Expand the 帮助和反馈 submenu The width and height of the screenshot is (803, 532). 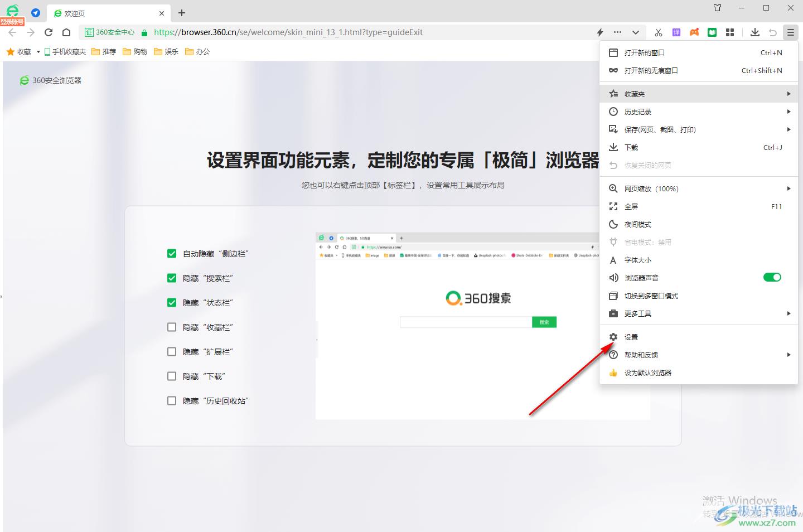[x=699, y=355]
